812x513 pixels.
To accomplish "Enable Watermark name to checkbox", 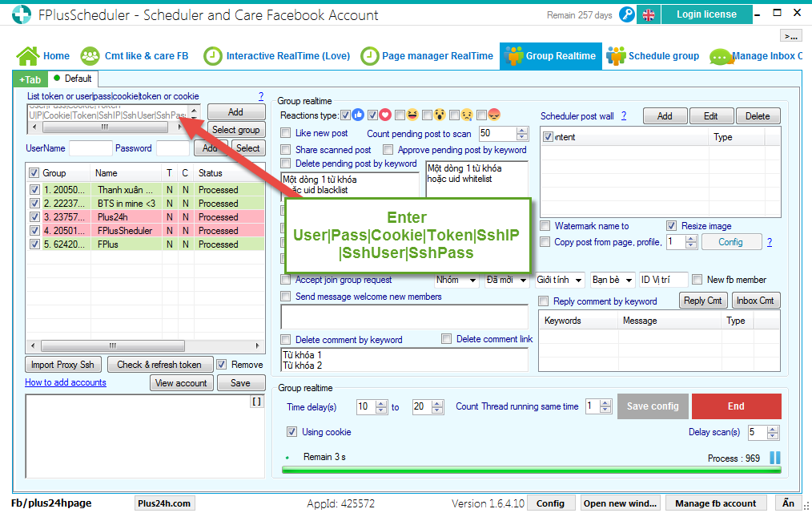I will pos(545,226).
